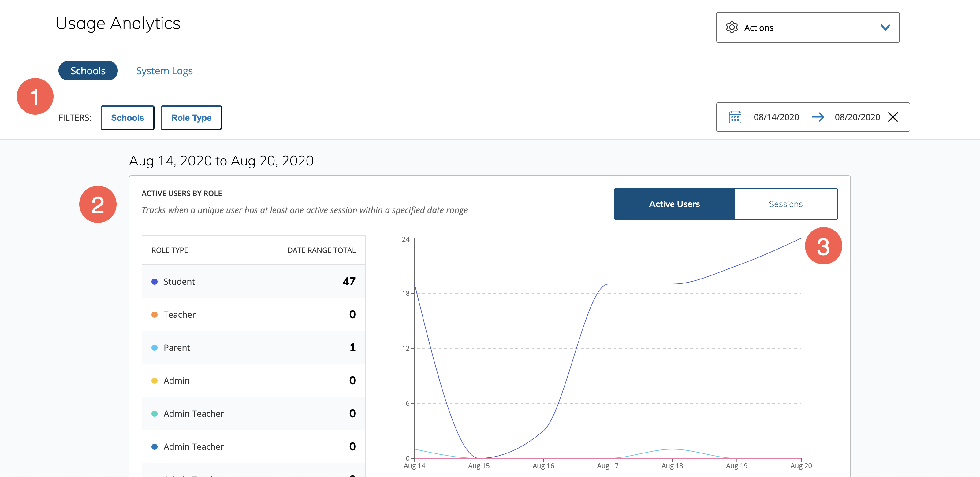
Task: Click the arrow between the dates
Action: click(x=817, y=117)
